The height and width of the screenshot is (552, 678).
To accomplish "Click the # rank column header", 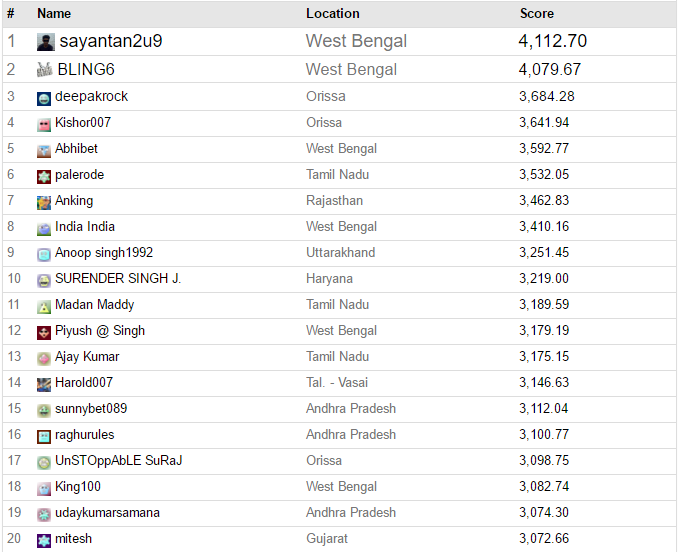I will click(11, 14).
